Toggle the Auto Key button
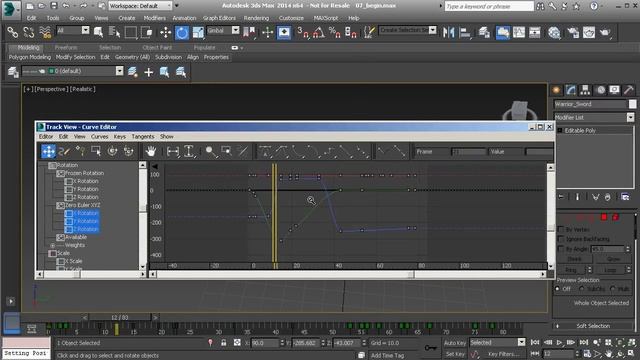This screenshot has height=360, width=640. pyautogui.click(x=454, y=343)
